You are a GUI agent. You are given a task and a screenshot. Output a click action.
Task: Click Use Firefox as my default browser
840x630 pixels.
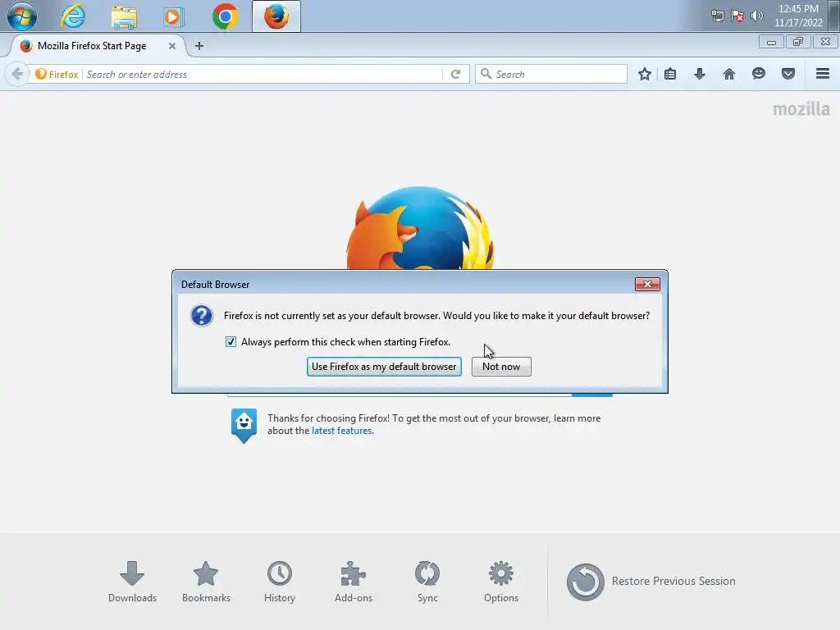[x=384, y=367]
